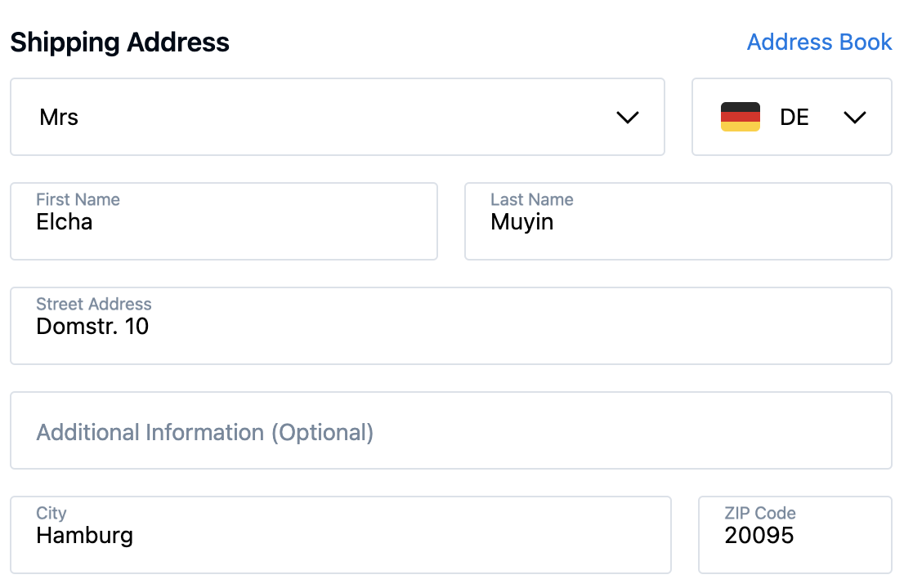The height and width of the screenshot is (588, 904).
Task: Click the "City" field label
Action: (x=51, y=513)
